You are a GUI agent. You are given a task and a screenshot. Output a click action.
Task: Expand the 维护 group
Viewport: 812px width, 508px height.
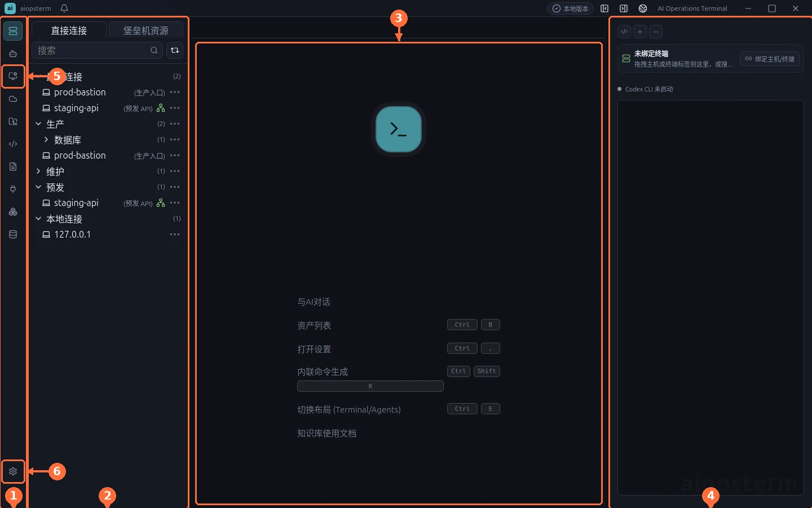tap(38, 171)
